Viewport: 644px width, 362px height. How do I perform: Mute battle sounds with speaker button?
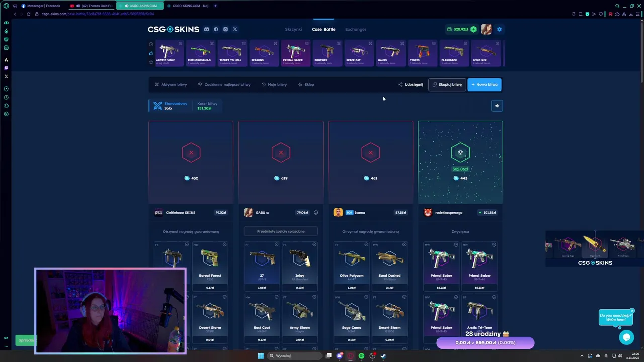coord(497,106)
